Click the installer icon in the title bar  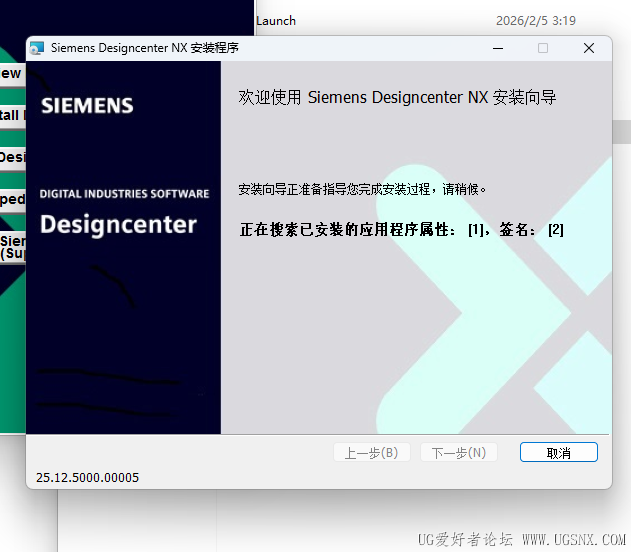pyautogui.click(x=37, y=48)
